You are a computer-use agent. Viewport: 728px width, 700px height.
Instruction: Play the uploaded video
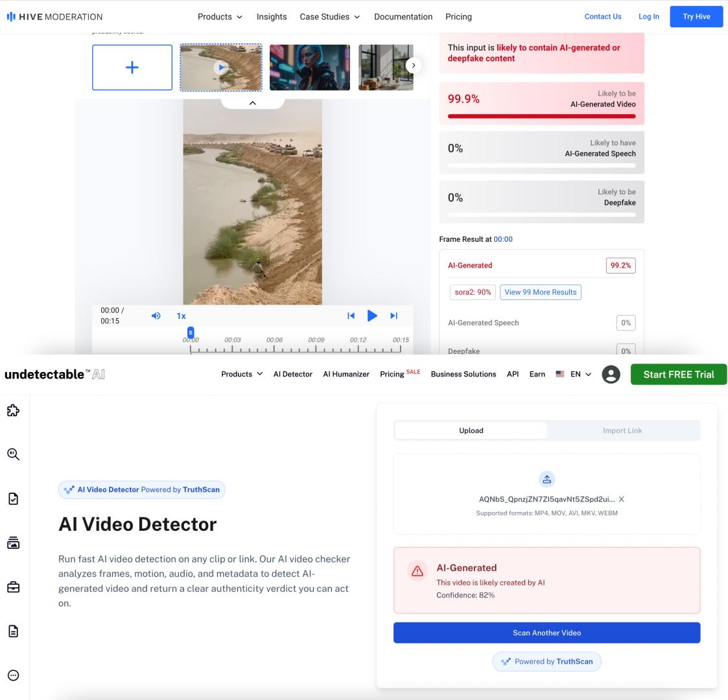pyautogui.click(x=372, y=316)
